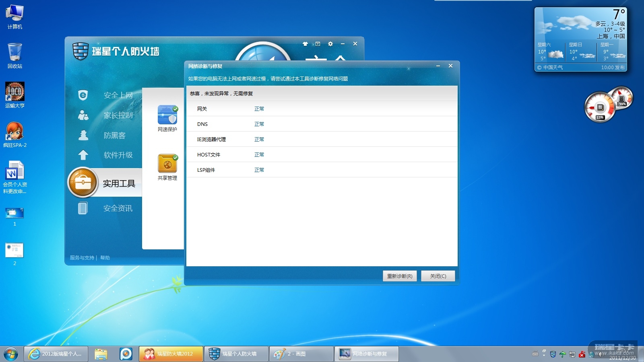Click the 星期日 forecast in weather gadget
Viewport: 644px width, 362px height.
tap(581, 52)
